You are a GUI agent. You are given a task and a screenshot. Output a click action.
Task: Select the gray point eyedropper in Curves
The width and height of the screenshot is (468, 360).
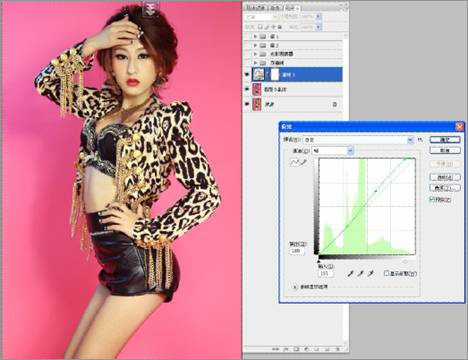click(x=360, y=274)
